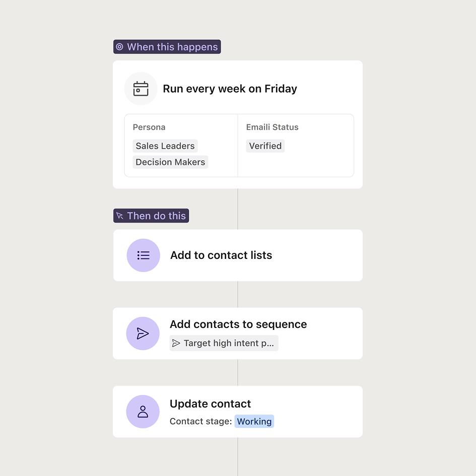This screenshot has height=476, width=476.
Task: Click the cursor icon on Then do this badge
Action: point(120,216)
